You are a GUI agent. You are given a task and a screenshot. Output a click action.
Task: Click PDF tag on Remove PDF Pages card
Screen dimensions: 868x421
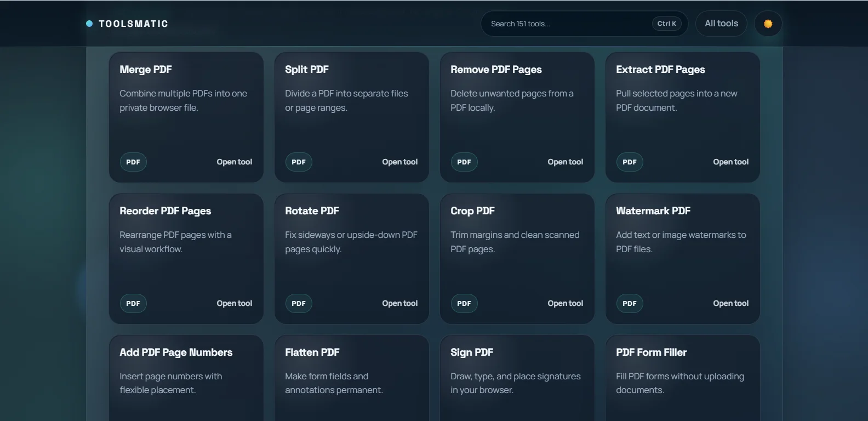click(x=464, y=162)
